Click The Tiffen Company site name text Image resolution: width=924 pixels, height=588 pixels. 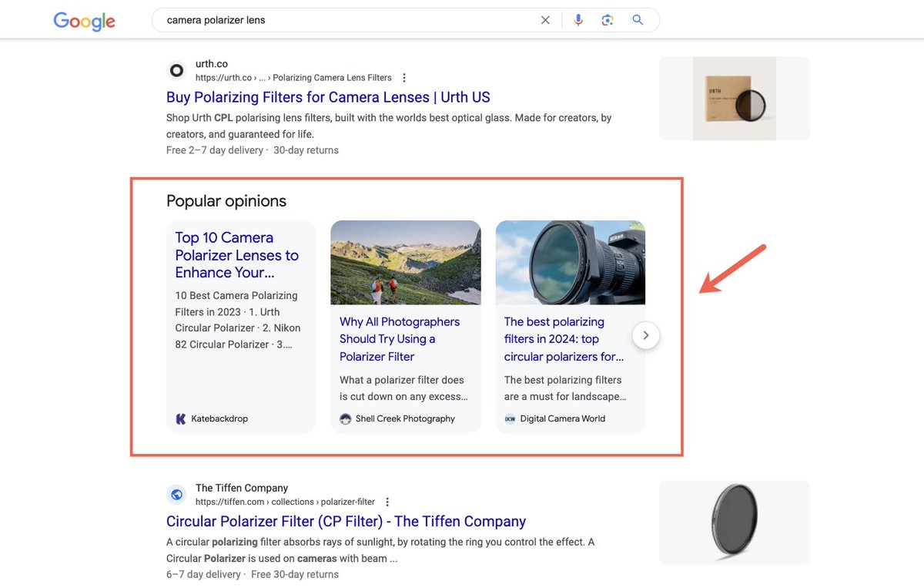coord(242,488)
